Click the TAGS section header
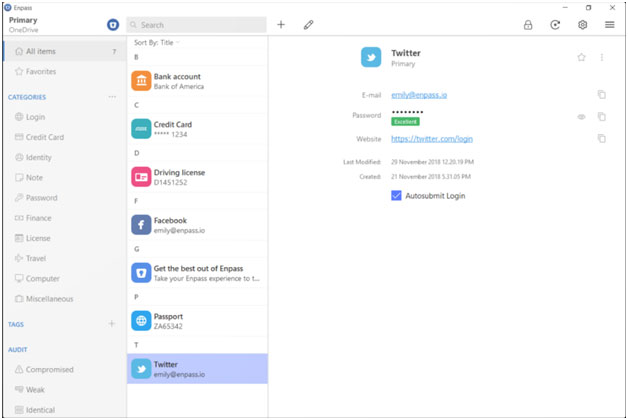Image resolution: width=628 pixels, height=420 pixels. pyautogui.click(x=16, y=324)
